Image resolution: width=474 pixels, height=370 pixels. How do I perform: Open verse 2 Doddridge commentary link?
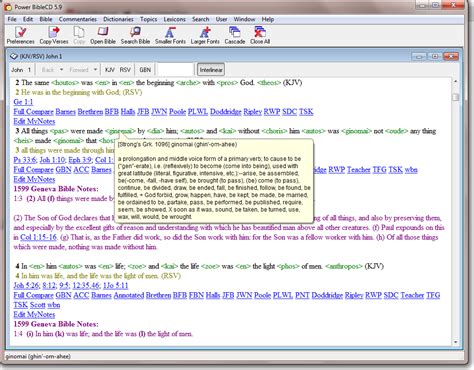tap(226, 112)
